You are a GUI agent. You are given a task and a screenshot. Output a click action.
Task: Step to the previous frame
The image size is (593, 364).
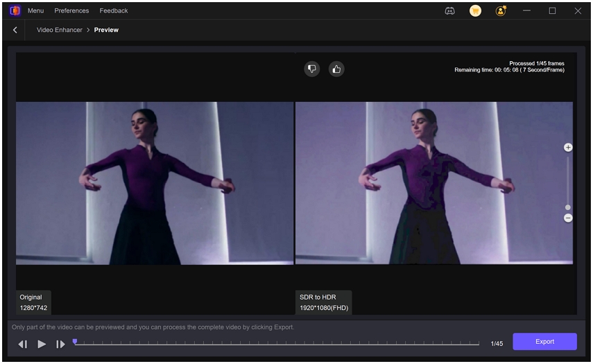23,344
